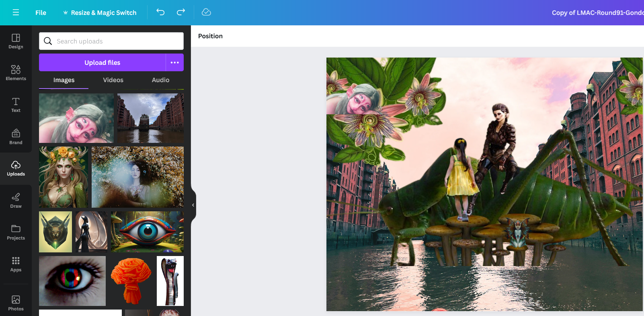Viewport: 644px width, 316px height.
Task: Select the pink-faced fairy upload thumbnail
Action: [x=76, y=118]
